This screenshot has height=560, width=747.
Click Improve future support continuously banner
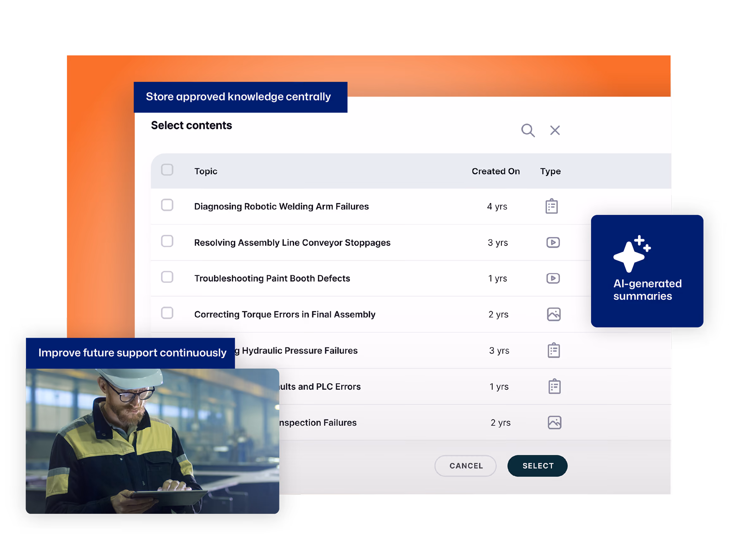click(130, 353)
